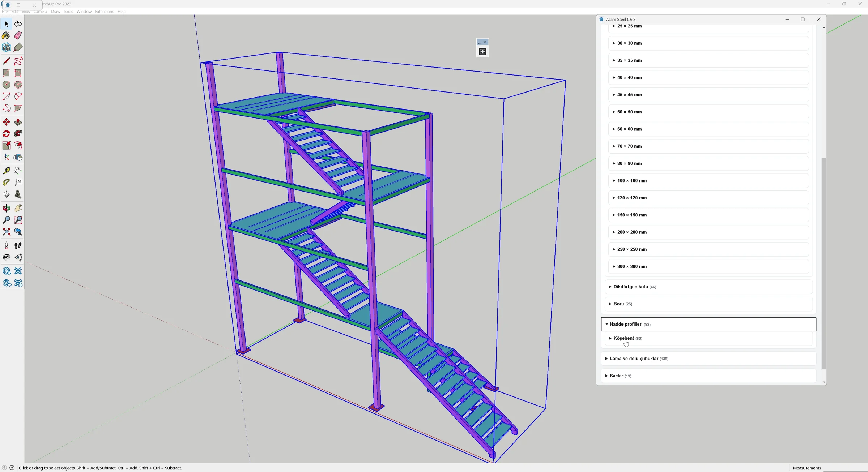
Task: Select the Polygon tool
Action: (18, 85)
